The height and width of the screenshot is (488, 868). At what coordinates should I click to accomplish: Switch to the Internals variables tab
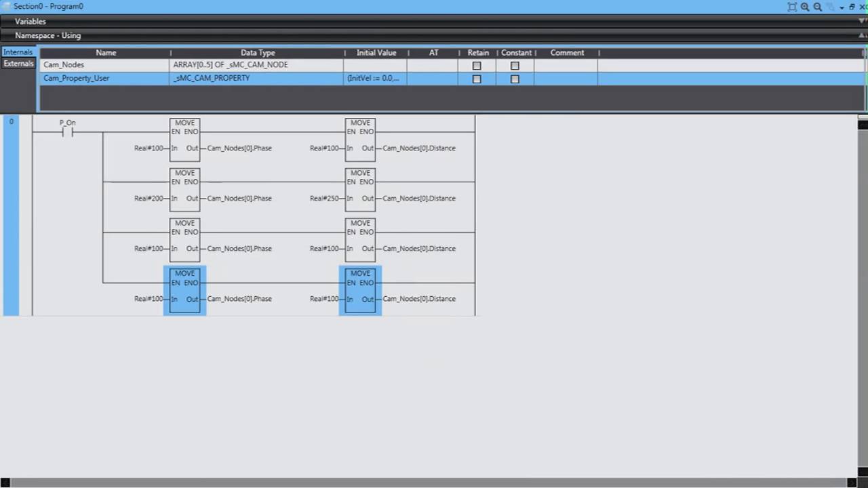(x=18, y=52)
